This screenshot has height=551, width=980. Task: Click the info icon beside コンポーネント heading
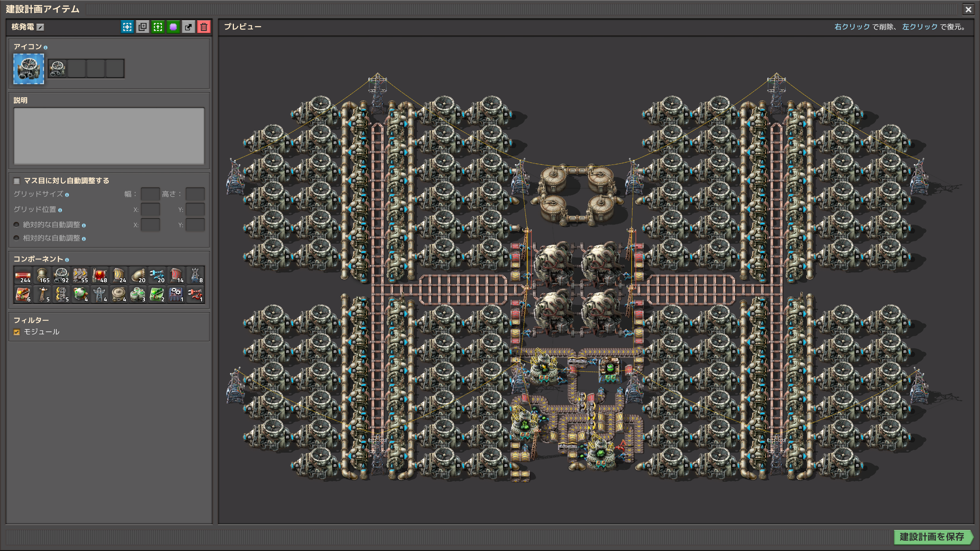click(67, 260)
